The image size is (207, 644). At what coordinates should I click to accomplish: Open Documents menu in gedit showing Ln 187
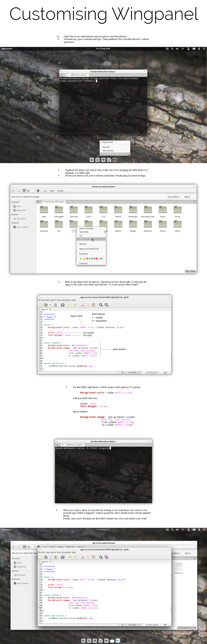[66, 552]
